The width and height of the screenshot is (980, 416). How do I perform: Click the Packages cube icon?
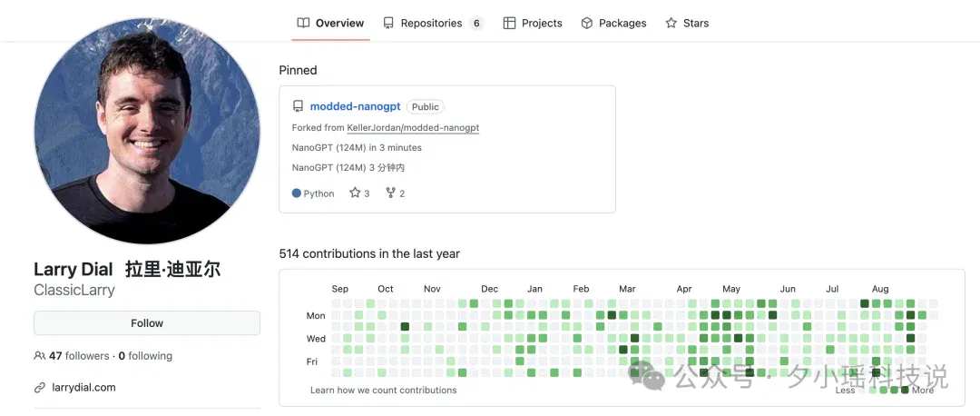[587, 23]
